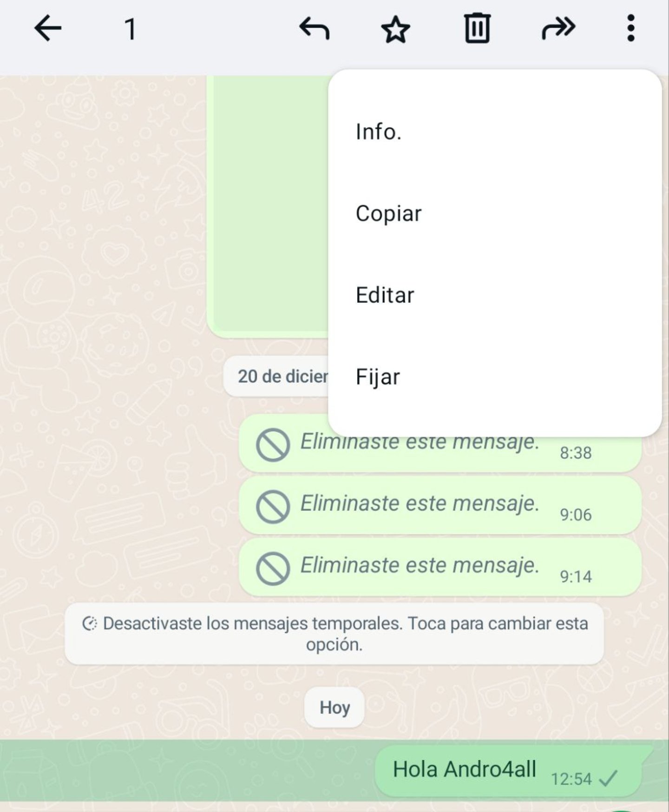Tap the selected messages count 1
This screenshot has height=812, width=669.
[x=131, y=29]
